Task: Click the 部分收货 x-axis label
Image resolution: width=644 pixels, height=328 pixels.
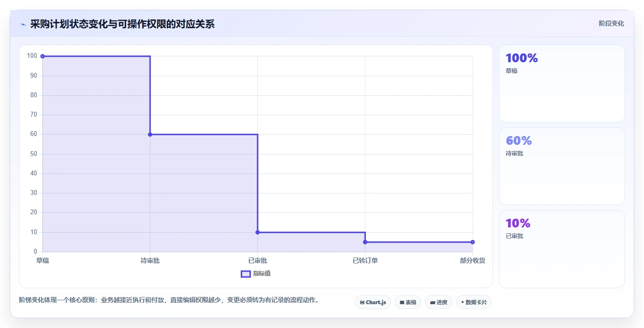Action: [473, 261]
